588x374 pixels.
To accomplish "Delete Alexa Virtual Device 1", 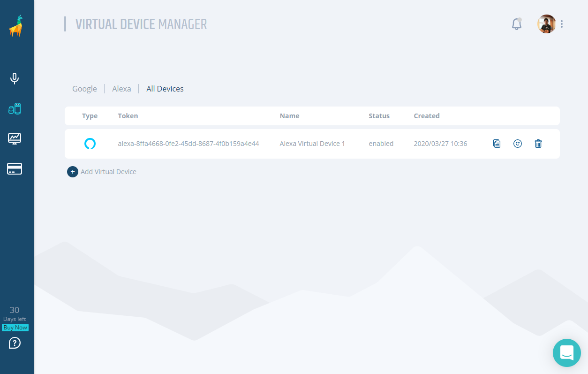I will (x=538, y=144).
